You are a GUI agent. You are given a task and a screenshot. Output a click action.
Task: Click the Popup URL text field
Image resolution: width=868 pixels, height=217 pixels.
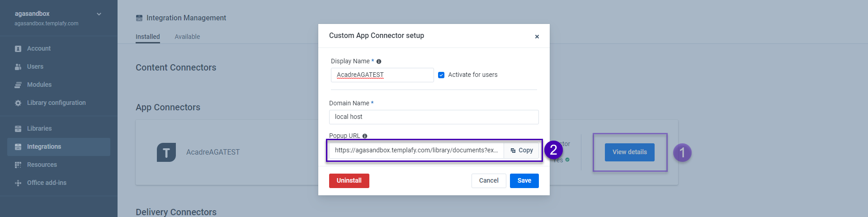416,151
